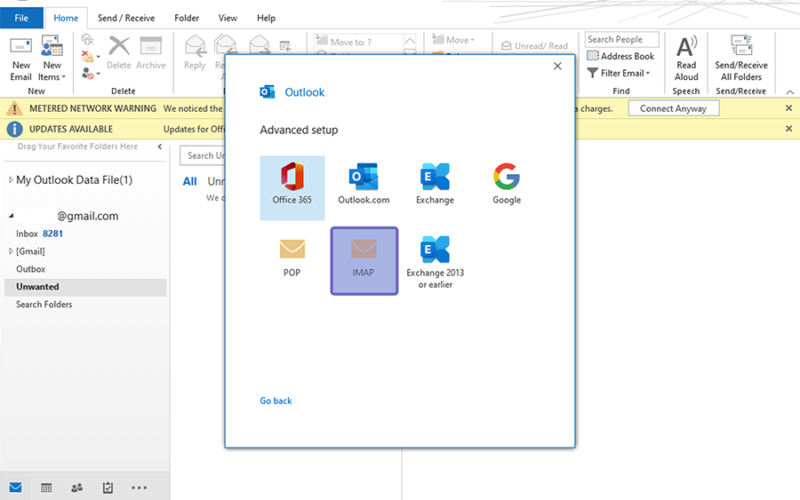Image resolution: width=800 pixels, height=500 pixels.
Task: Switch to People view
Action: tap(77, 488)
